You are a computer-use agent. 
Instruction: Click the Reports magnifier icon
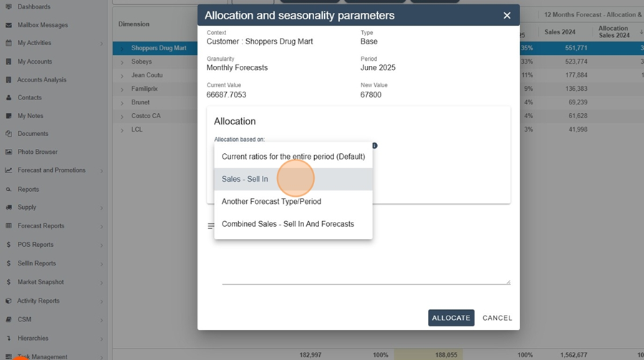click(9, 190)
